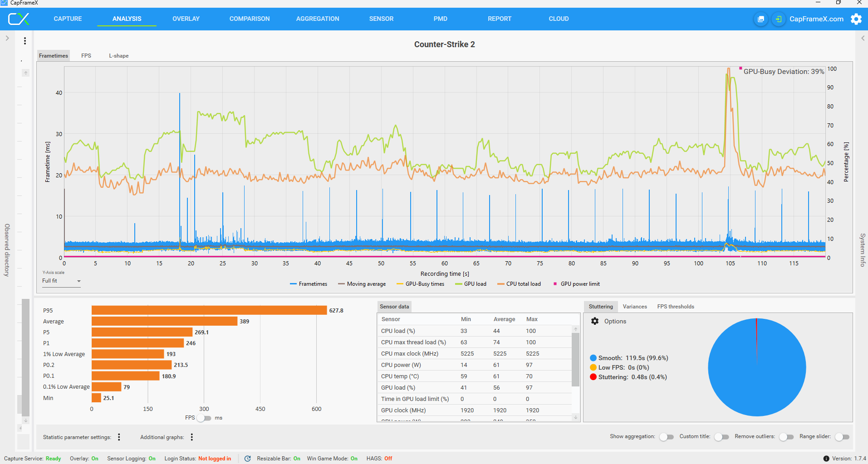Toggle the FPS/ms unit switch
This screenshot has width=868, height=464.
point(204,418)
